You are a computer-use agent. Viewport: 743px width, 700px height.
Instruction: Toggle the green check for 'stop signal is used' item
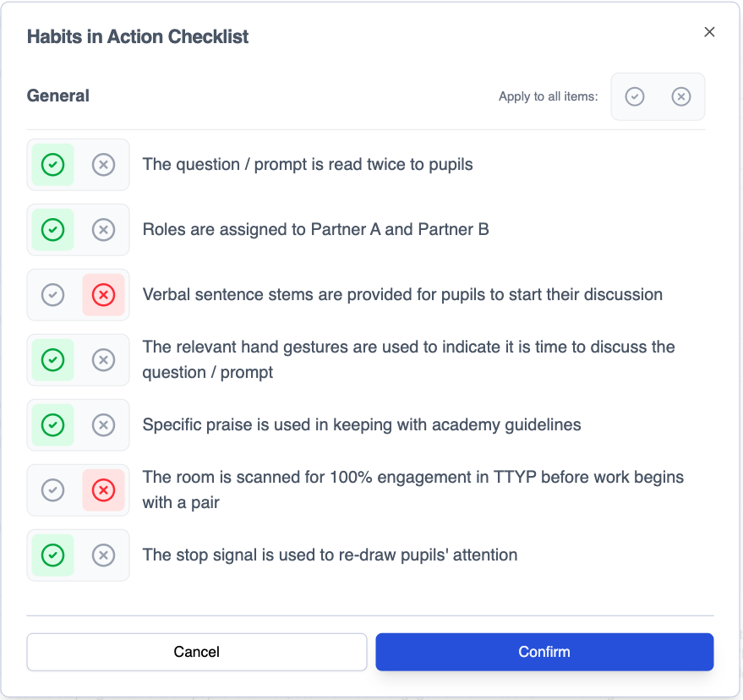(53, 555)
